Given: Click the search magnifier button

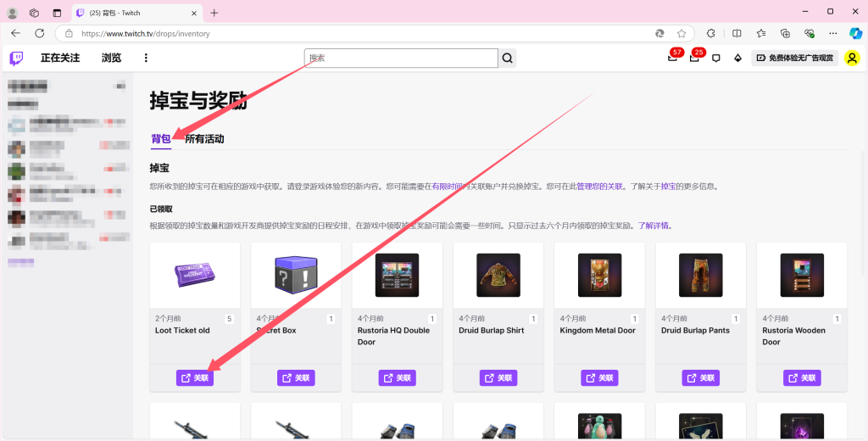Looking at the screenshot, I should (x=508, y=58).
